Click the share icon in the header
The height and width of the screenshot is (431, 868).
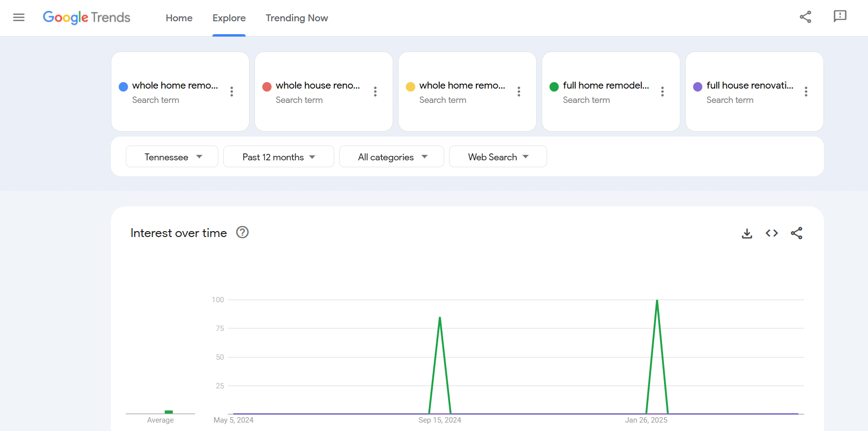coord(805,17)
